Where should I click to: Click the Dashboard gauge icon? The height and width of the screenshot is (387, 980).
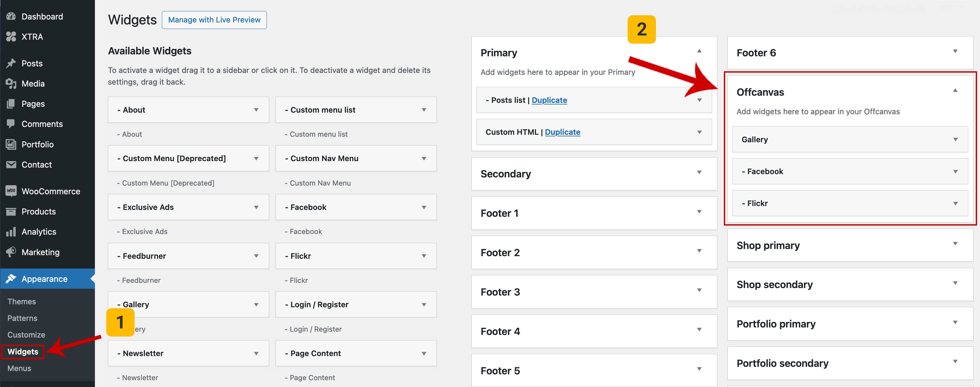click(11, 16)
